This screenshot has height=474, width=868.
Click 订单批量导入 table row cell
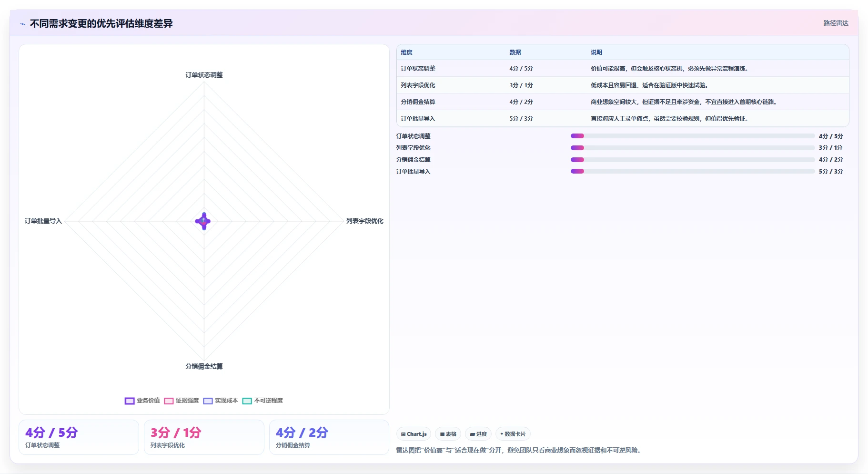(418, 119)
